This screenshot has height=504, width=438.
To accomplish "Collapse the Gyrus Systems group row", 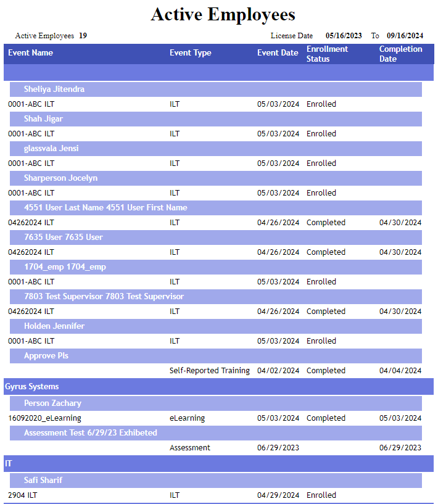I will click(x=32, y=387).
